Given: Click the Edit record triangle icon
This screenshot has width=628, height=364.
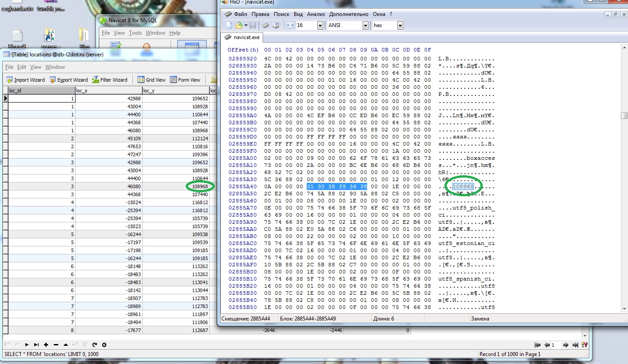Looking at the screenshot, I should coord(66,345).
